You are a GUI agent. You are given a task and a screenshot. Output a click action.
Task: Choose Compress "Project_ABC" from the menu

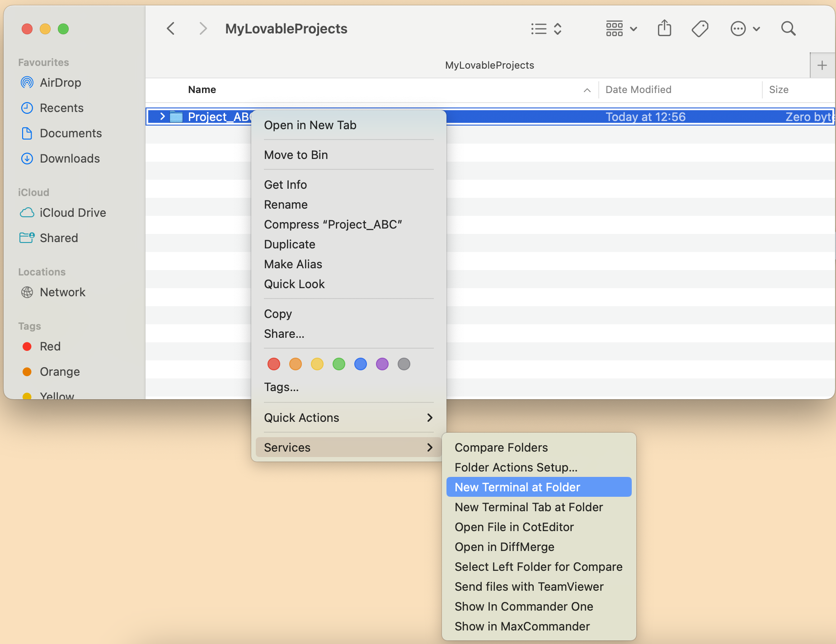[333, 224]
